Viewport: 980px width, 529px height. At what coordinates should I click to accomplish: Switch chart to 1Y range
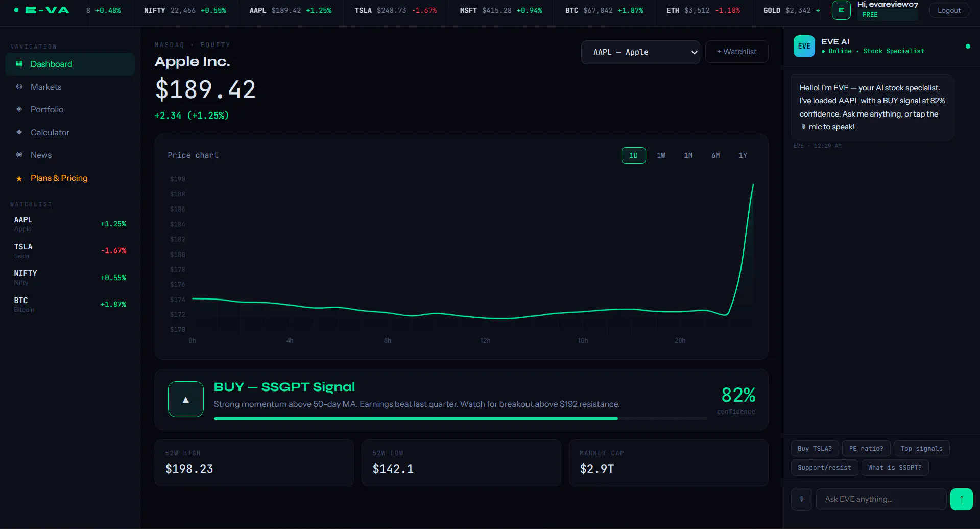point(743,155)
